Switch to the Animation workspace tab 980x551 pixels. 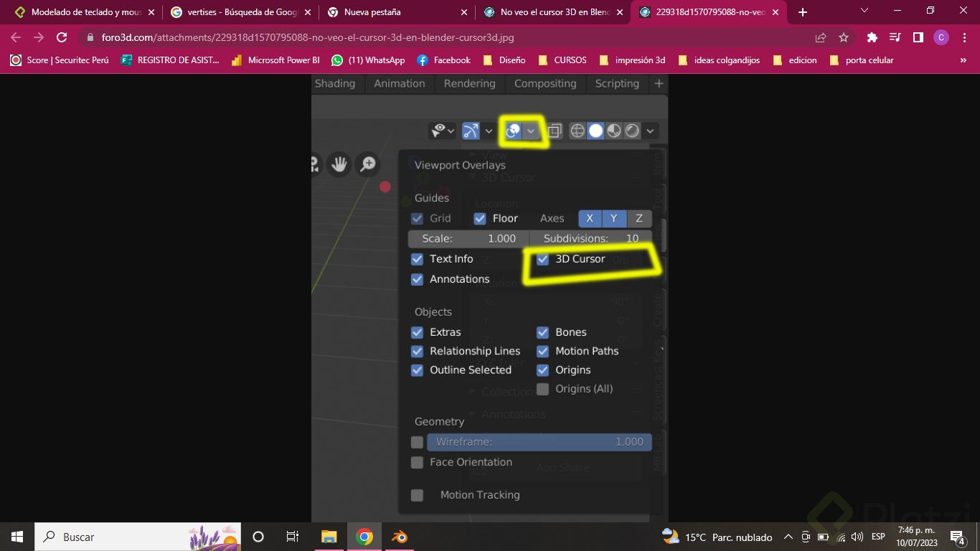tap(400, 83)
